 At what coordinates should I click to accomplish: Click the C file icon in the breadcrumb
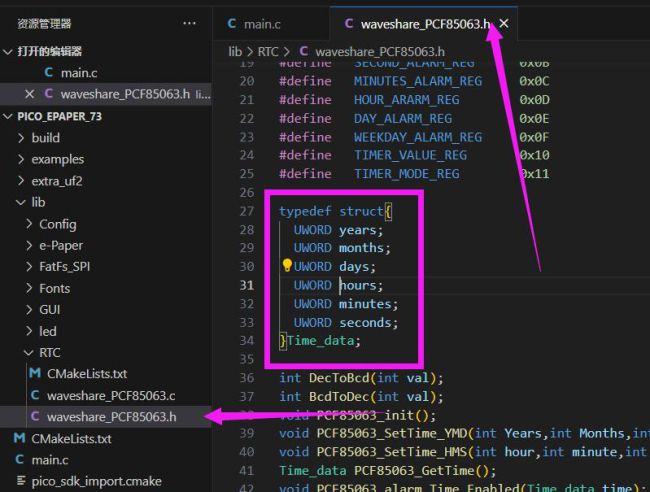tap(303, 51)
